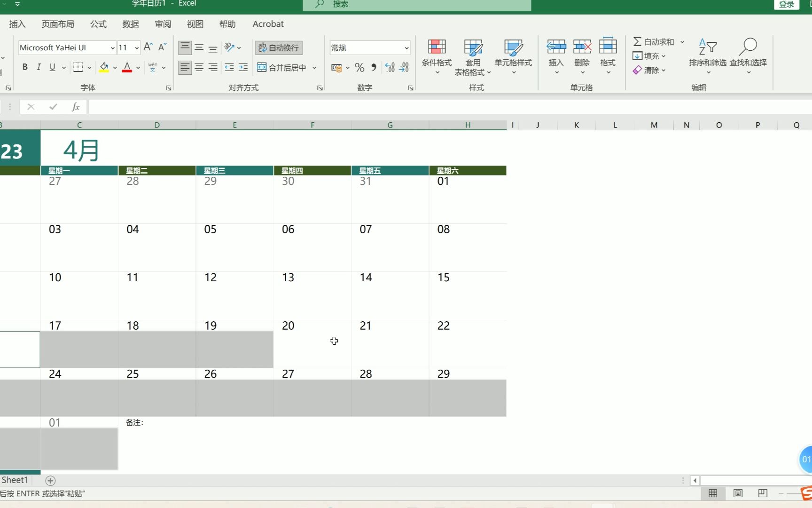Screen dimensions: 812x508
Task: Toggle center horizontal alignment
Action: 199,67
